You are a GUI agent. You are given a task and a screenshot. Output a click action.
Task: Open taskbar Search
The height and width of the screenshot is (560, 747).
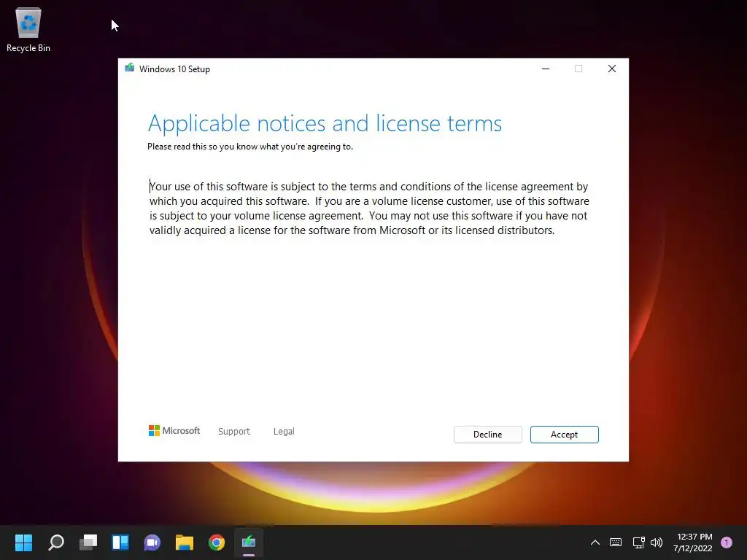coord(55,542)
